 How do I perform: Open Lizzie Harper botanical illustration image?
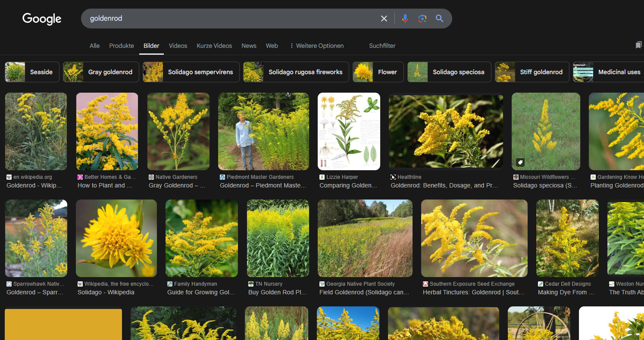point(349,131)
